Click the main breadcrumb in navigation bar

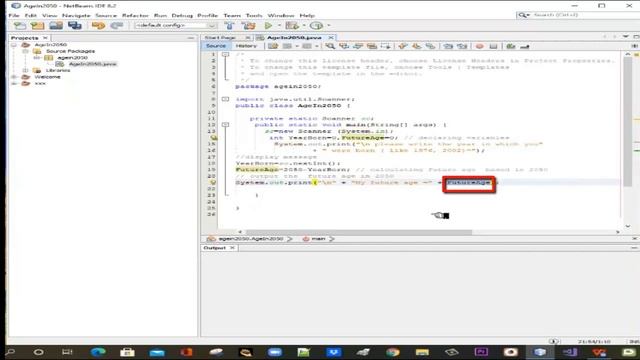[x=318, y=239]
